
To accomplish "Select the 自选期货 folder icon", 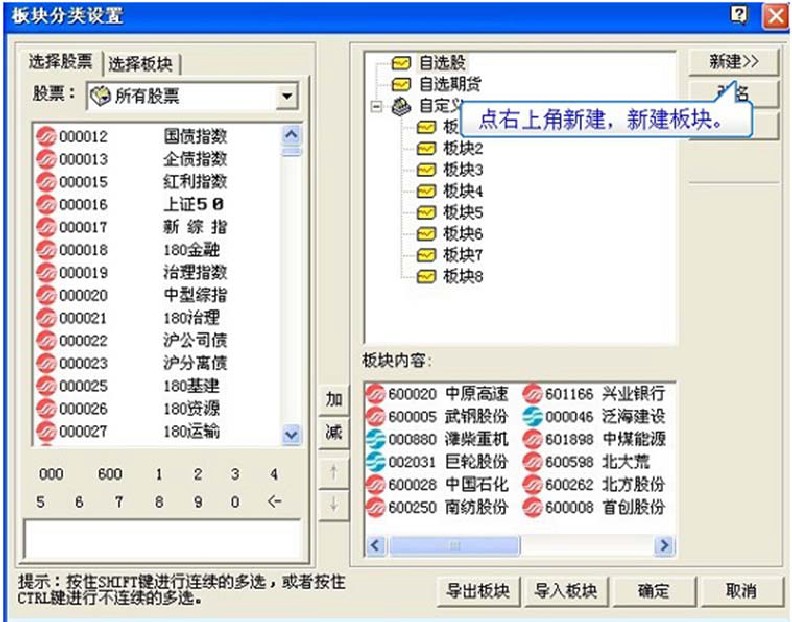I will pyautogui.click(x=402, y=84).
